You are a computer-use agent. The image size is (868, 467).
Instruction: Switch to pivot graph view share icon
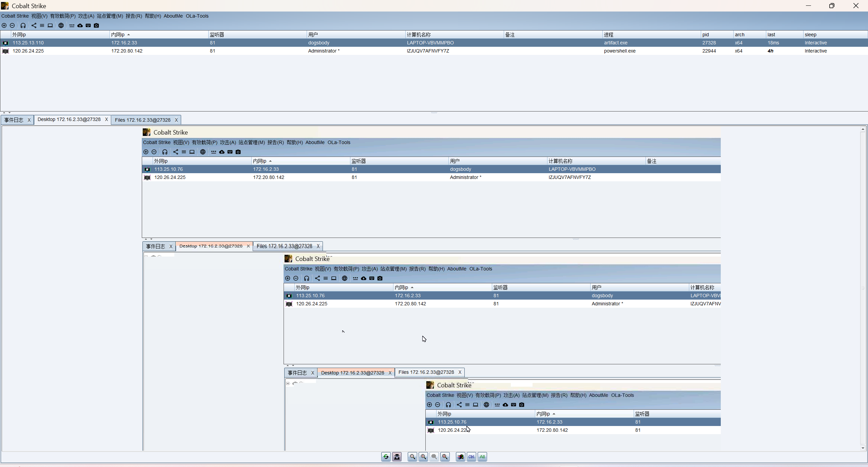pyautogui.click(x=34, y=25)
